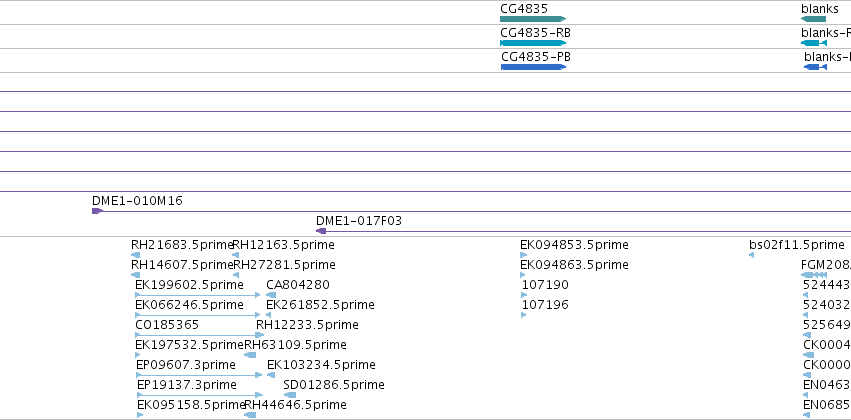
Task: Select the 107190 feature label
Action: [x=545, y=285]
